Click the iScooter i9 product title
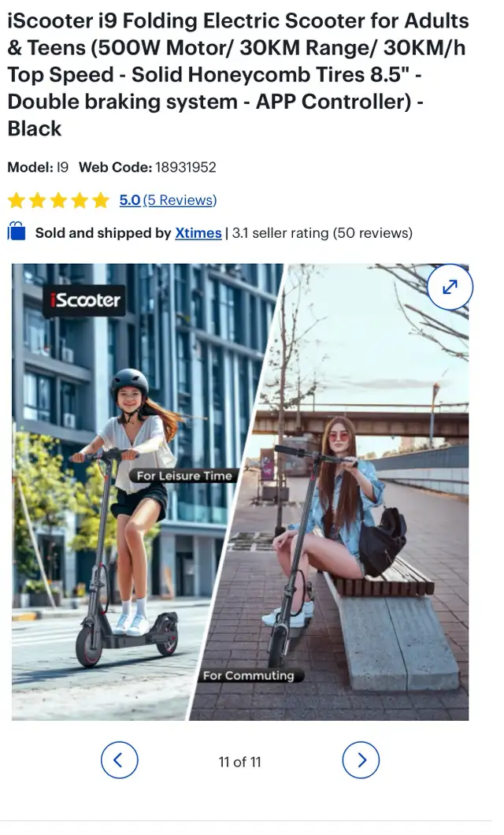504x835 pixels. (239, 75)
